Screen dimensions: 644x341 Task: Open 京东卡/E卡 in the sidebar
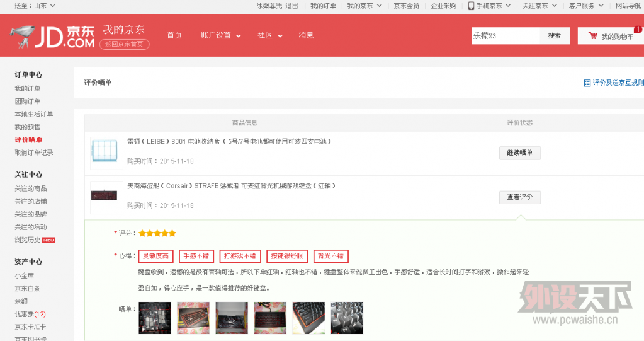pos(30,327)
